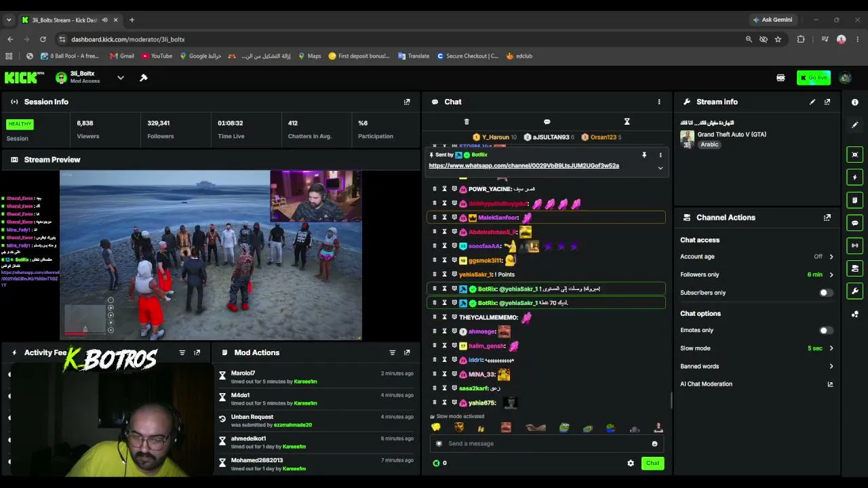Click the Go live button

click(814, 78)
